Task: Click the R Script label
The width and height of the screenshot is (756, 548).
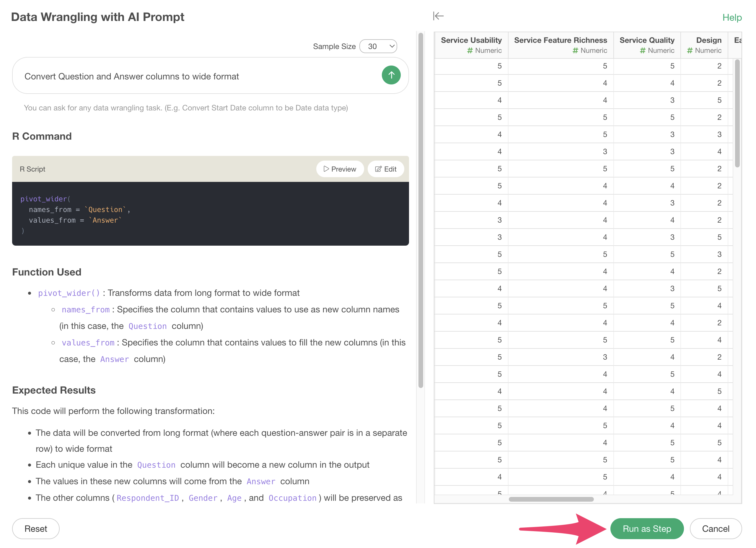Action: [33, 169]
